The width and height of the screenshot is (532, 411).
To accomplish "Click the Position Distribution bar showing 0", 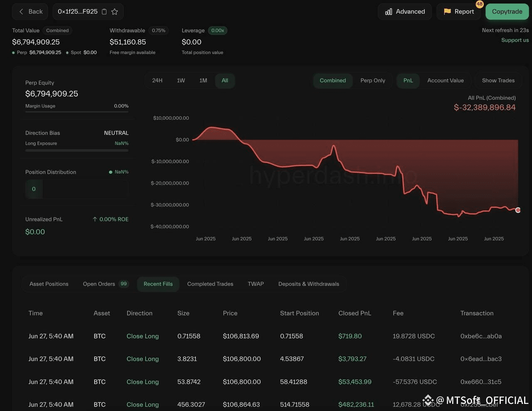I will point(77,189).
